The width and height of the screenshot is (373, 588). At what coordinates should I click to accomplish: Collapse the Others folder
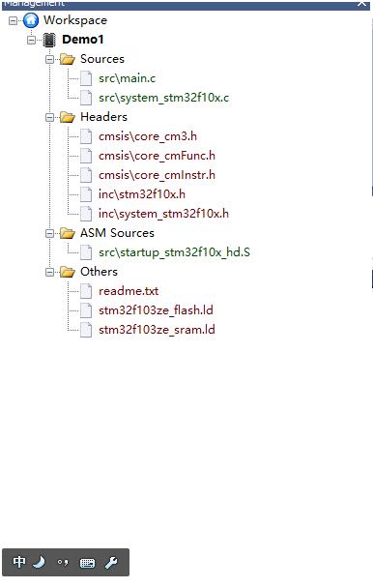(x=49, y=273)
